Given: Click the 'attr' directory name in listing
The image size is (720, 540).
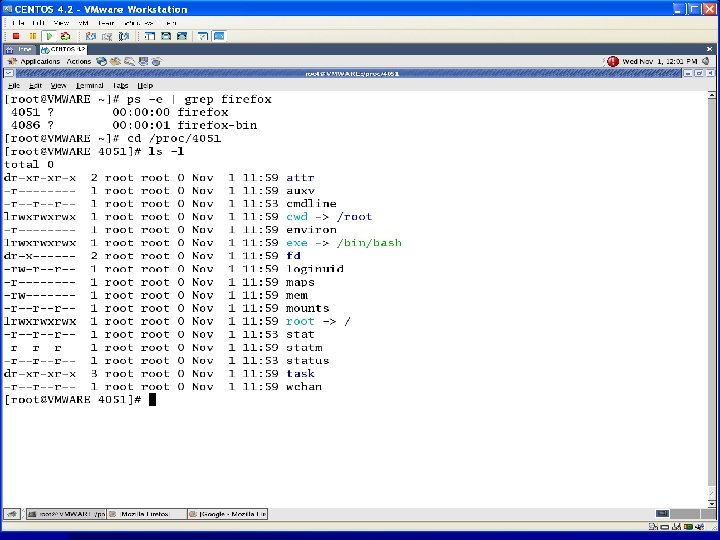Looking at the screenshot, I should point(300,178).
